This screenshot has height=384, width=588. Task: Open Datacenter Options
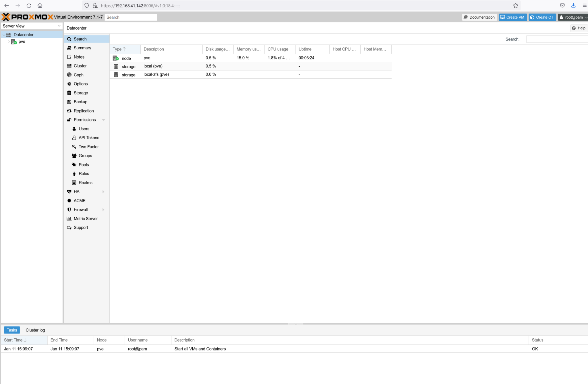click(81, 84)
